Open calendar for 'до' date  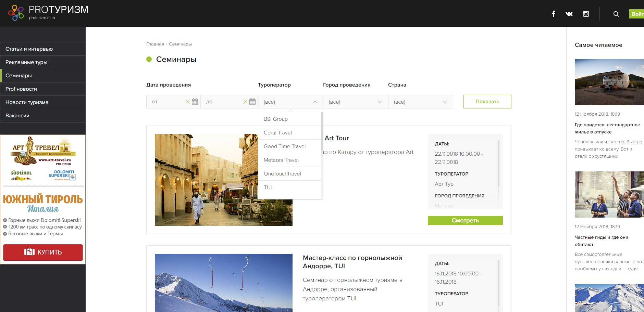coord(252,102)
